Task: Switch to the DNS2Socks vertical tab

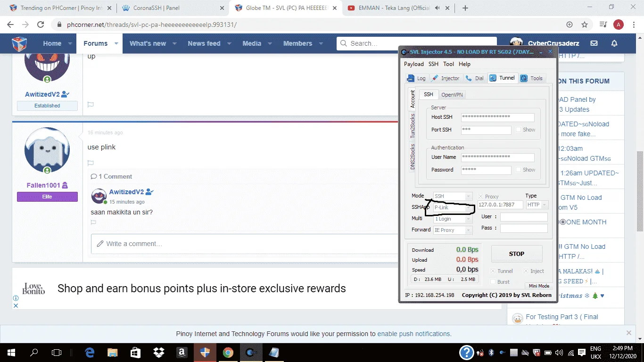Action: [413, 156]
